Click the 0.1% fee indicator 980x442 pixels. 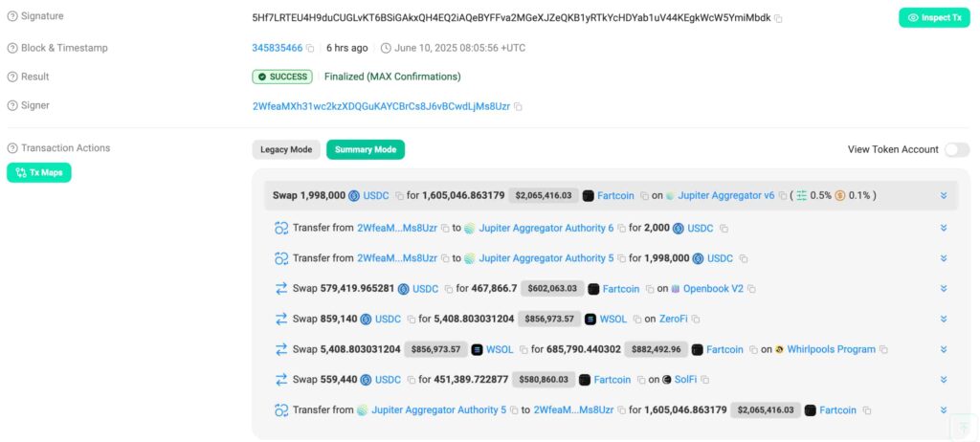(x=853, y=195)
